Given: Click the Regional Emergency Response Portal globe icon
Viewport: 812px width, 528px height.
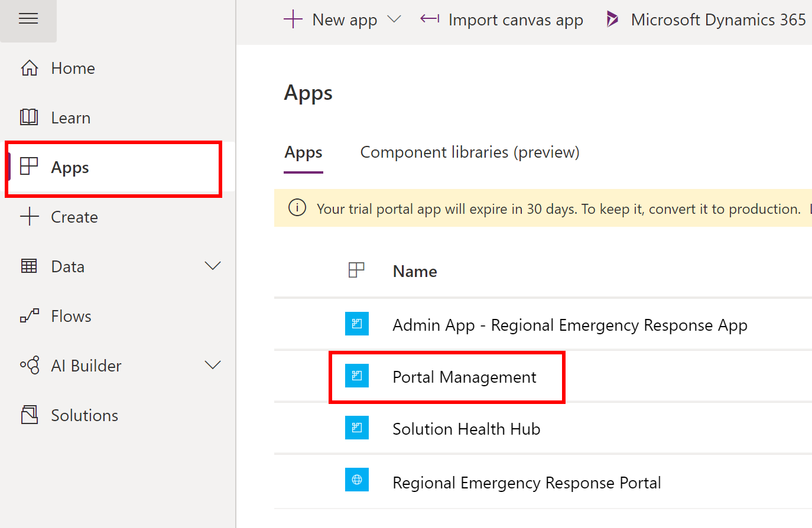Looking at the screenshot, I should point(357,480).
